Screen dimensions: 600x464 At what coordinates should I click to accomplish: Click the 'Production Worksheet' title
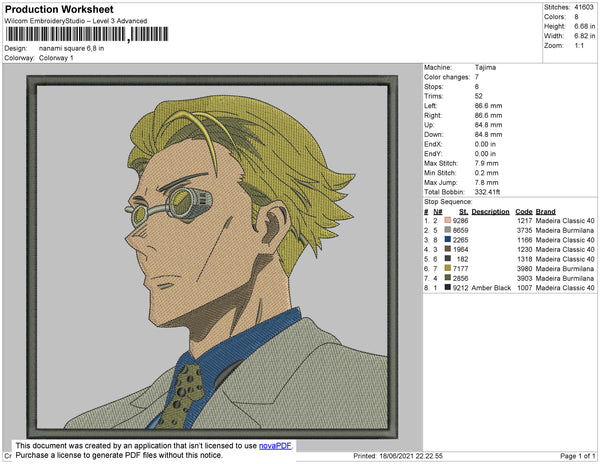click(59, 10)
